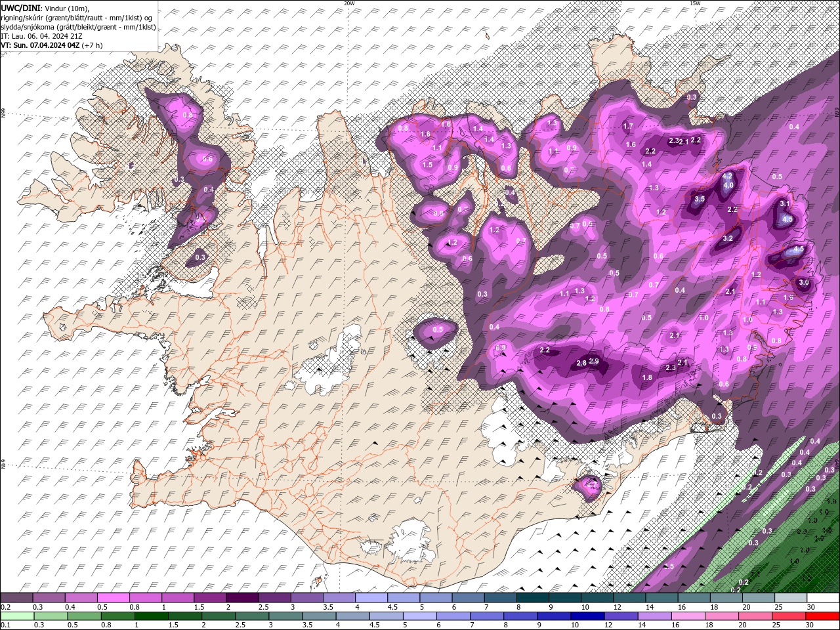This screenshot has width=840, height=630.
Task: Click the 'rigning/skúrir' description line in the header
Action: click(77, 17)
